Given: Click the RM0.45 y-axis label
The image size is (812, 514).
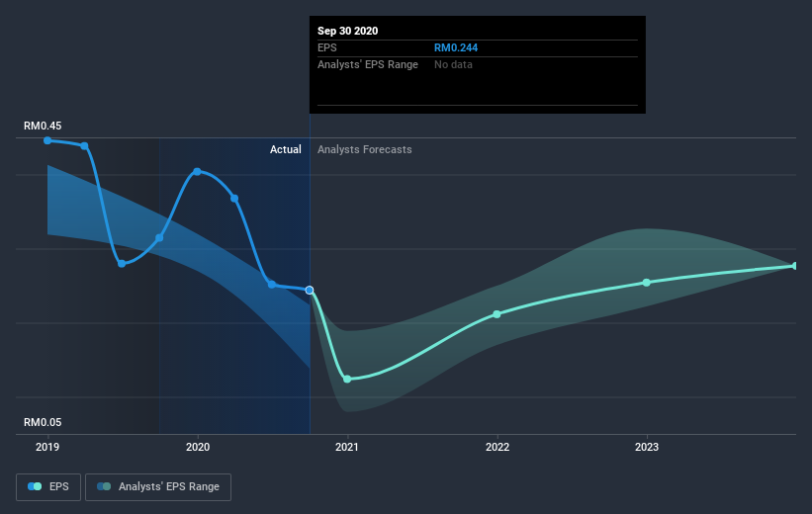Looking at the screenshot, I should (43, 126).
